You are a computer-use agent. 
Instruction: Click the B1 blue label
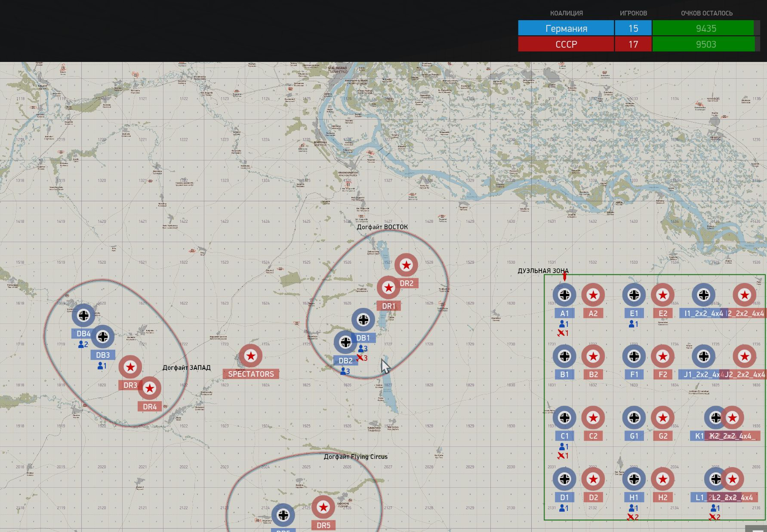point(564,375)
